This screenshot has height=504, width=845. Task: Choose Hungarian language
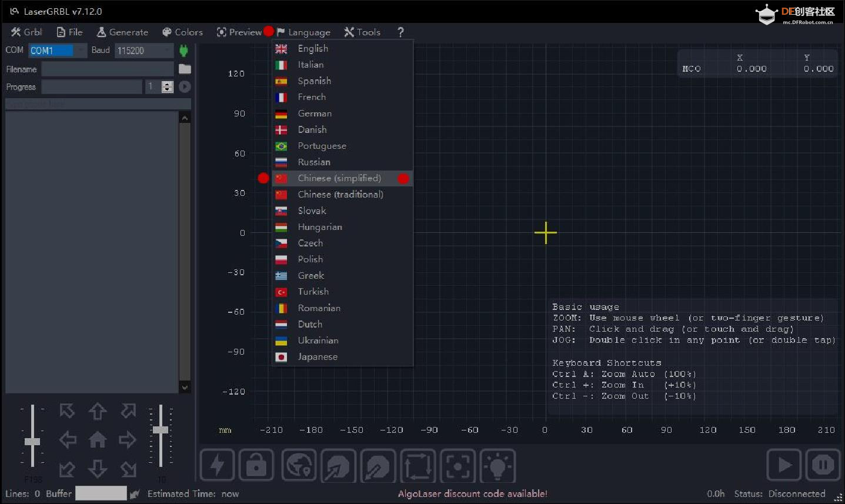tap(343, 227)
